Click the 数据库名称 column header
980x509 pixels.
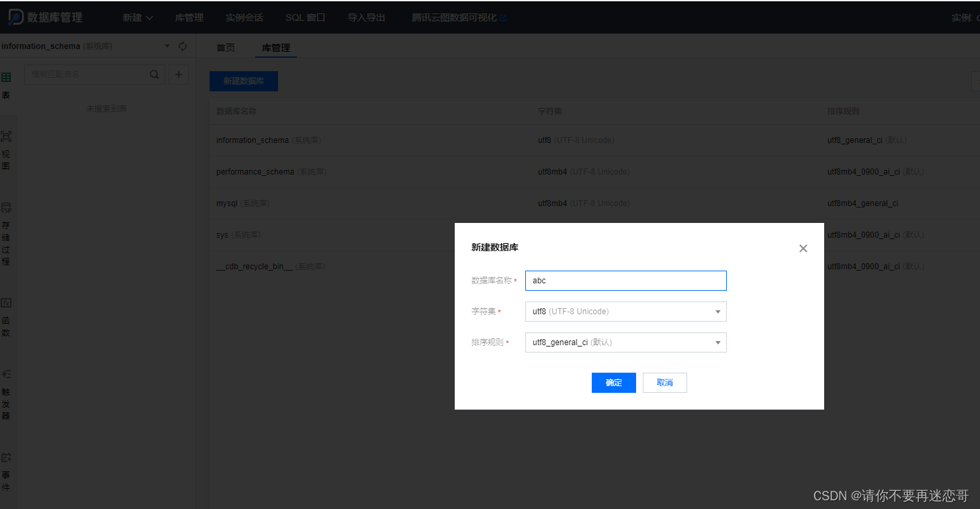point(236,111)
